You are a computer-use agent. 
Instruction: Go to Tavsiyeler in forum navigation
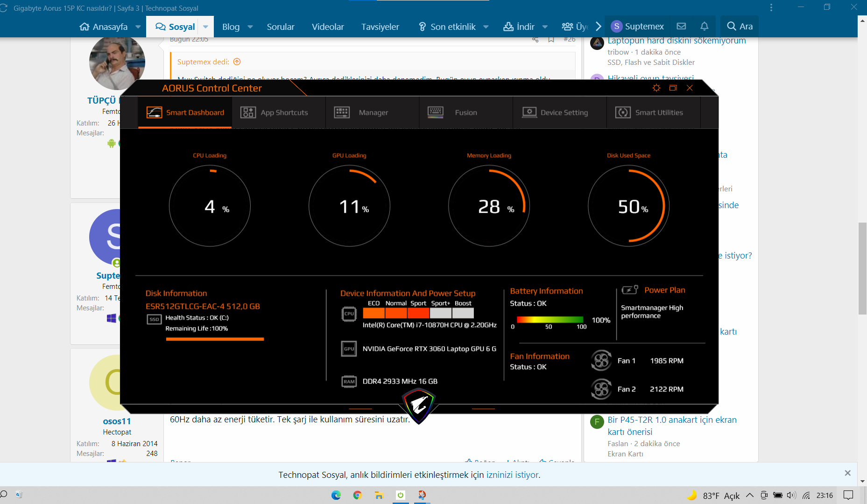tap(380, 27)
